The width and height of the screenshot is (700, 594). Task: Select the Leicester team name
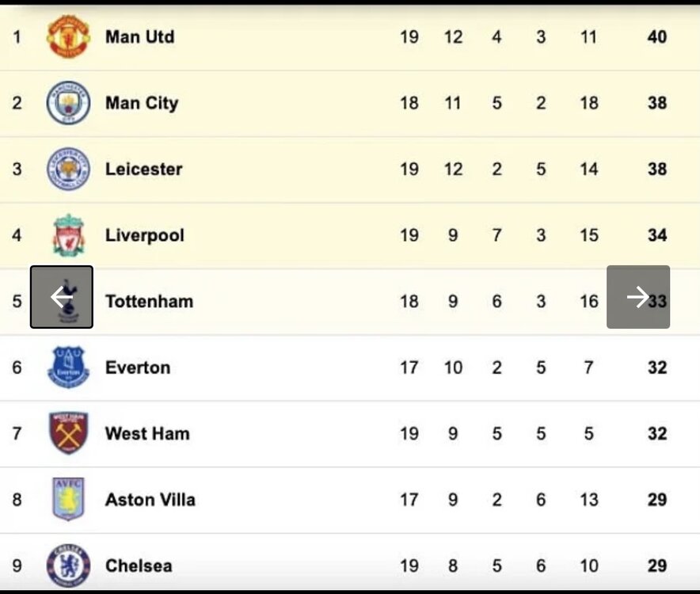pyautogui.click(x=144, y=169)
